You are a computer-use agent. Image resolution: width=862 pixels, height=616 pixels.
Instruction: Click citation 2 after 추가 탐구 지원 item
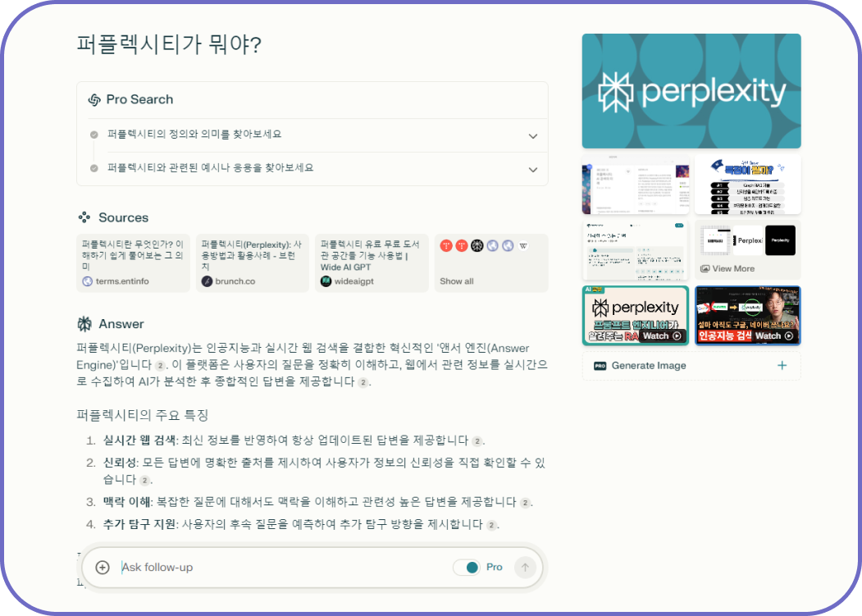point(491,525)
